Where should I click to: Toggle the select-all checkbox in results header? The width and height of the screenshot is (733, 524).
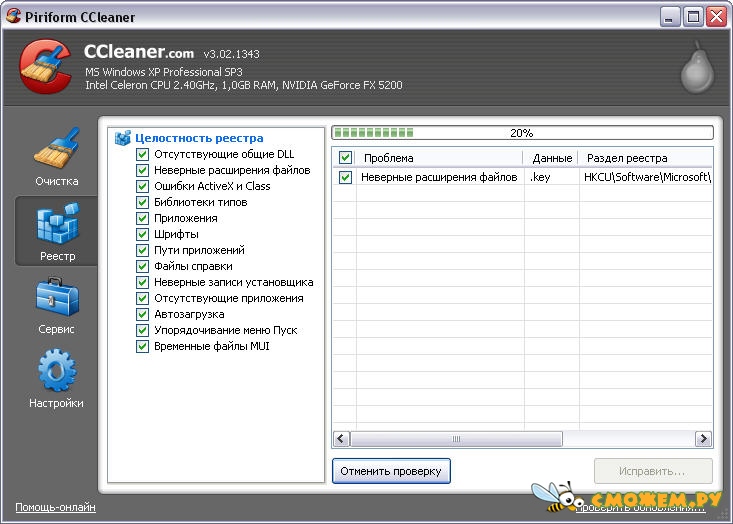[x=345, y=158]
